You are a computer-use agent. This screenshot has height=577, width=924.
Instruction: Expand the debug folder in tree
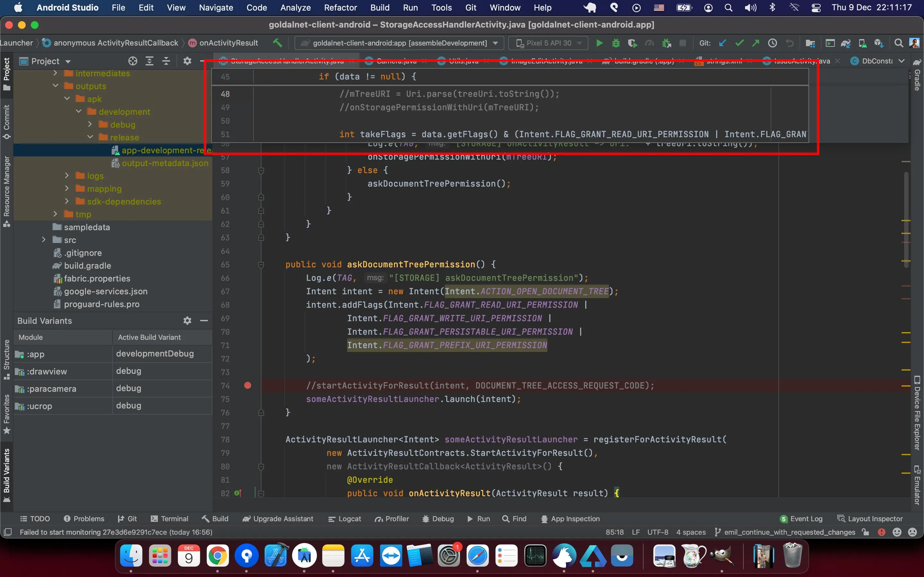click(90, 124)
